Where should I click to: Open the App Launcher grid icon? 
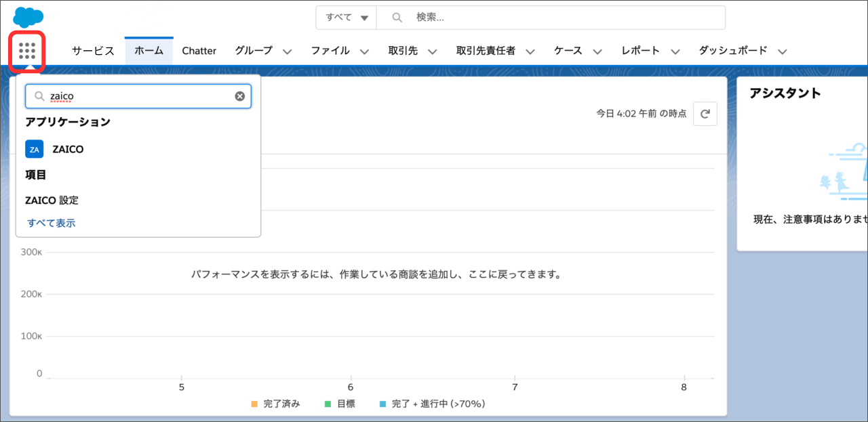click(x=27, y=51)
